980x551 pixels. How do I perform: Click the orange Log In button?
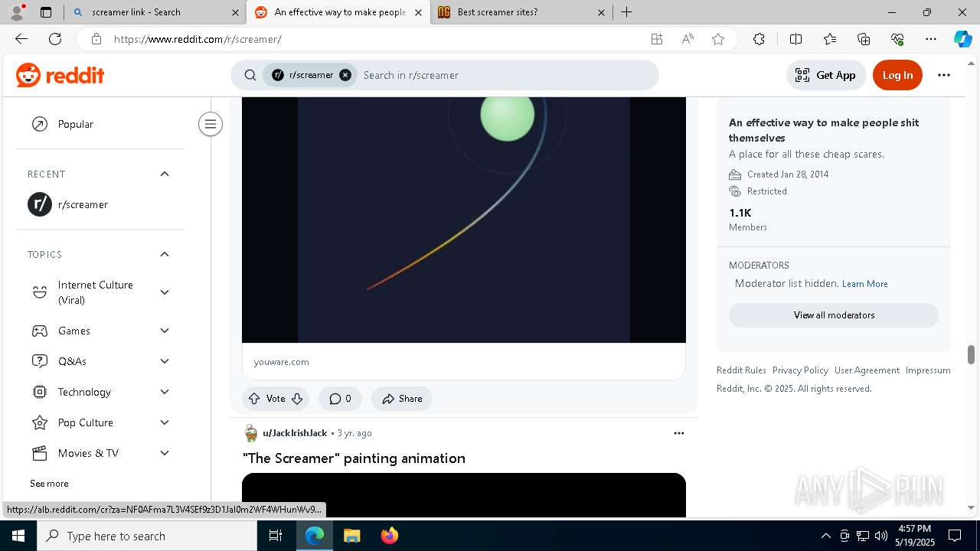pyautogui.click(x=897, y=75)
